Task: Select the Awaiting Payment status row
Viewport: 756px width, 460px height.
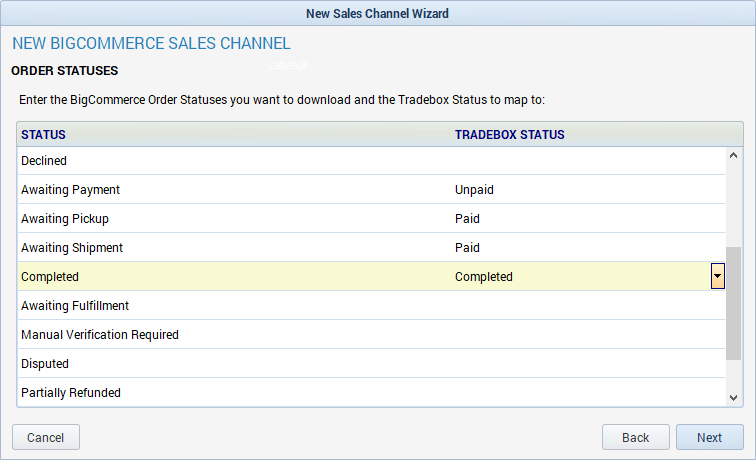Action: click(x=371, y=189)
